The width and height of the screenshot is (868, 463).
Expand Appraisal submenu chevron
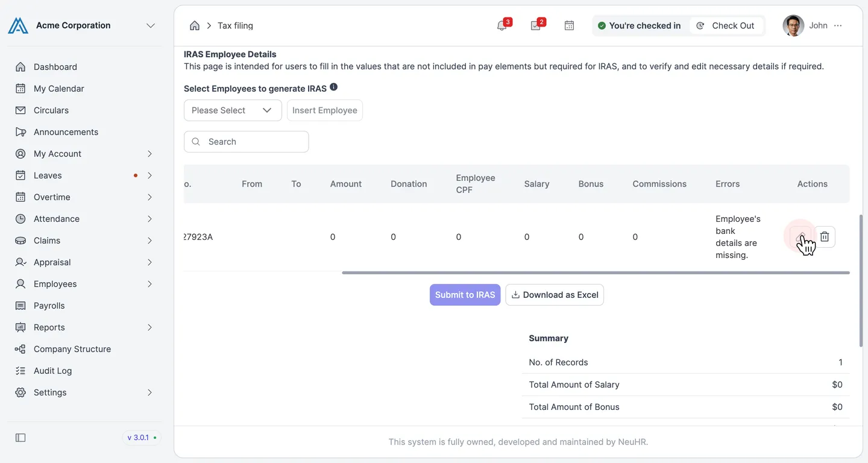(149, 262)
